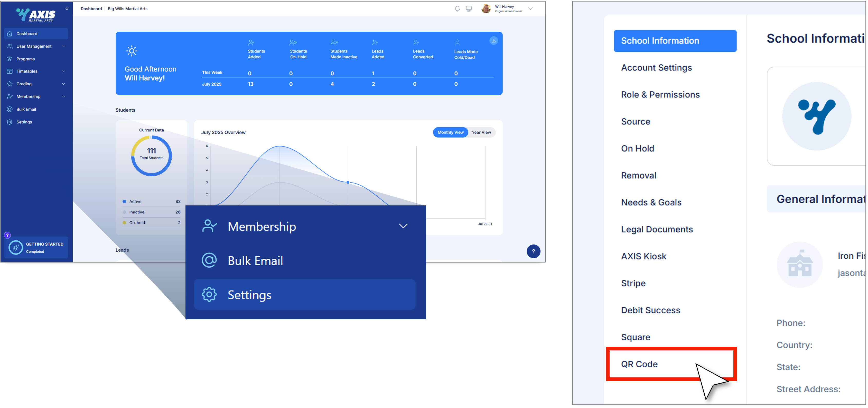The image size is (868, 408).
Task: Switch chart to Year View
Action: (481, 132)
